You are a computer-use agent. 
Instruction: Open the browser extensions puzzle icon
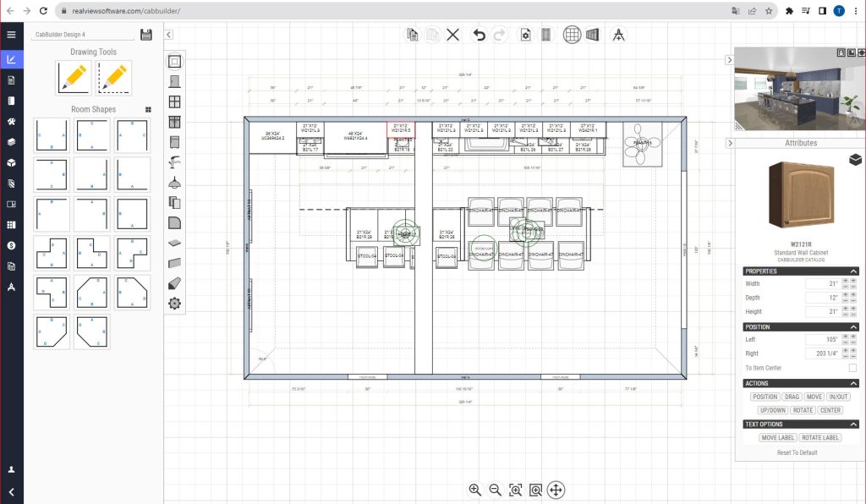pyautogui.click(x=789, y=10)
